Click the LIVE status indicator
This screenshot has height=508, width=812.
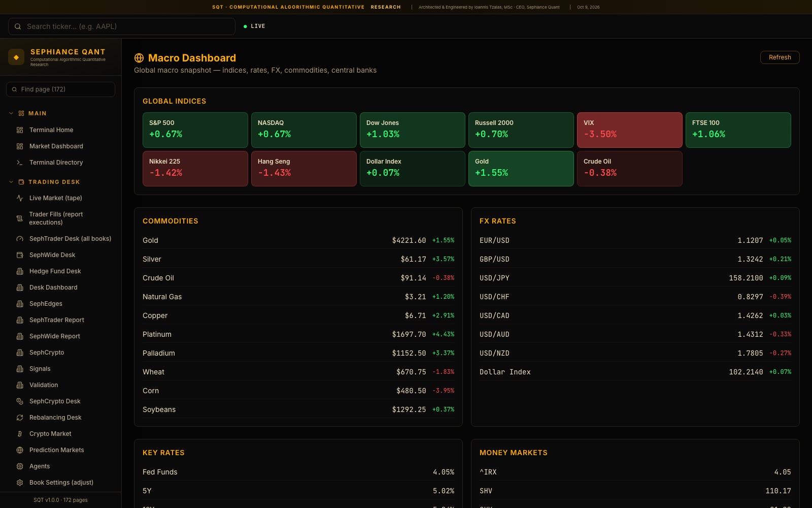click(x=254, y=26)
